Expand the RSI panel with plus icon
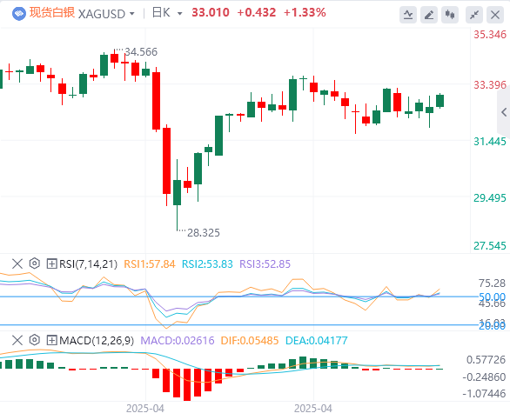This screenshot has width=510, height=420. point(51,263)
